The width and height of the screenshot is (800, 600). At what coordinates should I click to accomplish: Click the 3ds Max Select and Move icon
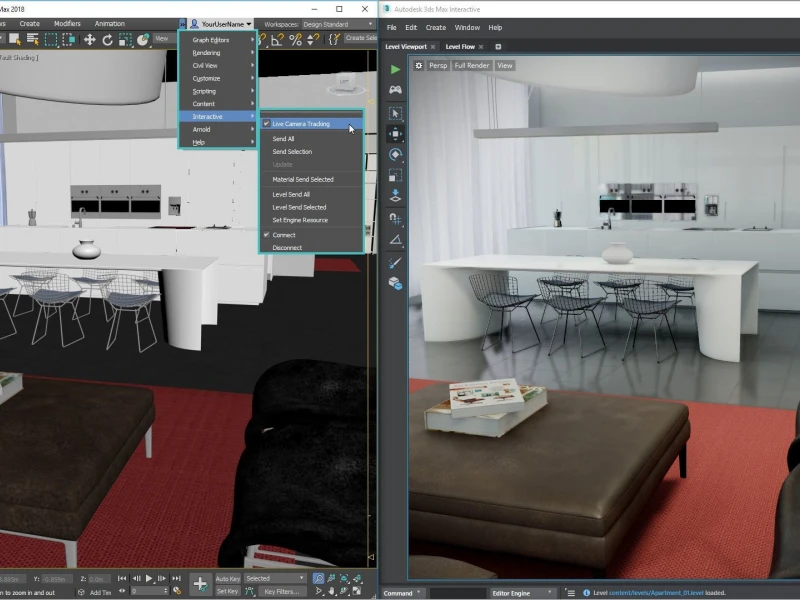point(89,39)
